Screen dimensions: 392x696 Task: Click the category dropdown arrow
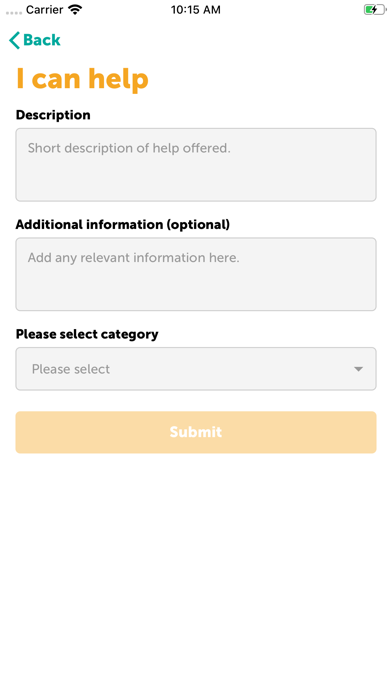click(x=358, y=369)
